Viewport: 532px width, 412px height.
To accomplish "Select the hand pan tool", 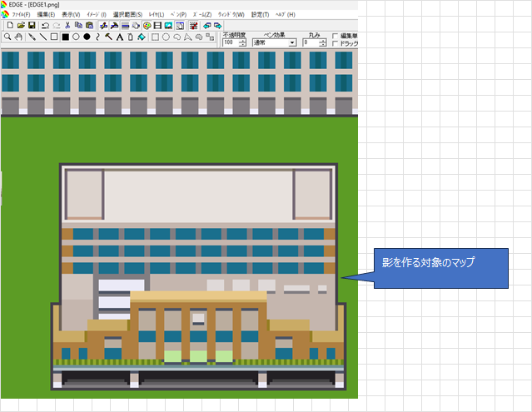I will point(18,37).
